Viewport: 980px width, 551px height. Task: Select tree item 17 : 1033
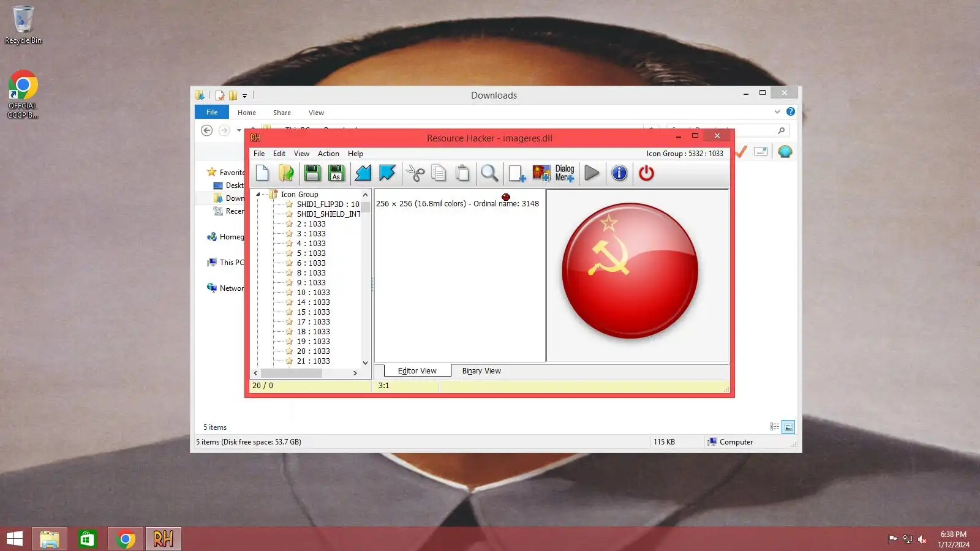313,322
